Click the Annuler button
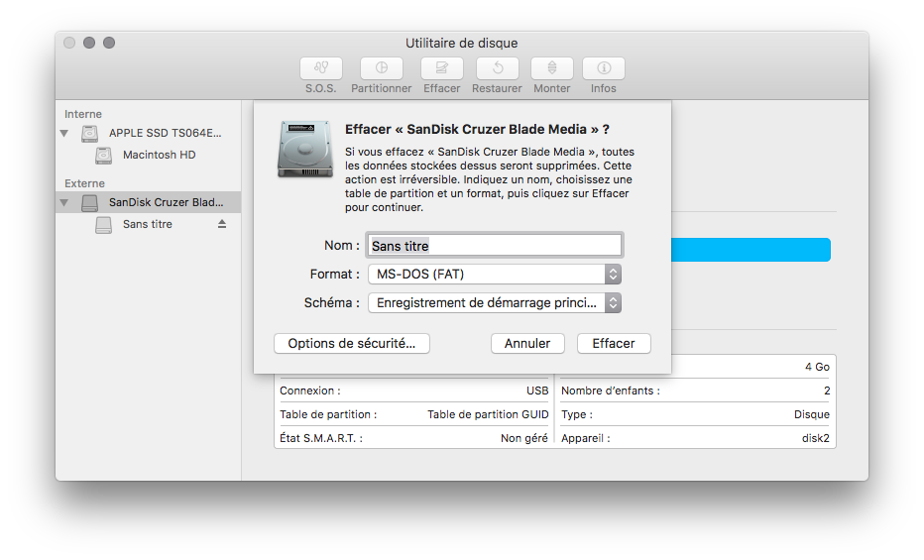Screen dimensions: 924x560 coord(527,343)
